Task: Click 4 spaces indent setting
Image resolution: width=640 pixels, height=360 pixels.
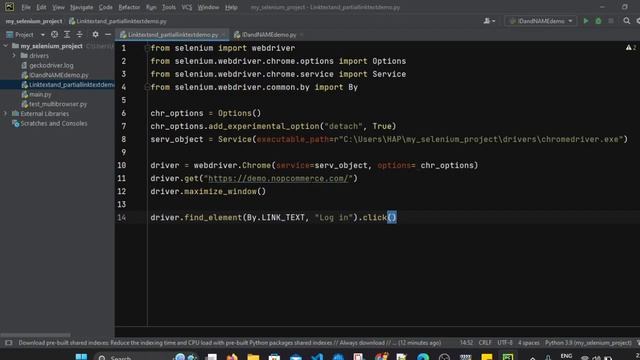Action: (x=529, y=343)
